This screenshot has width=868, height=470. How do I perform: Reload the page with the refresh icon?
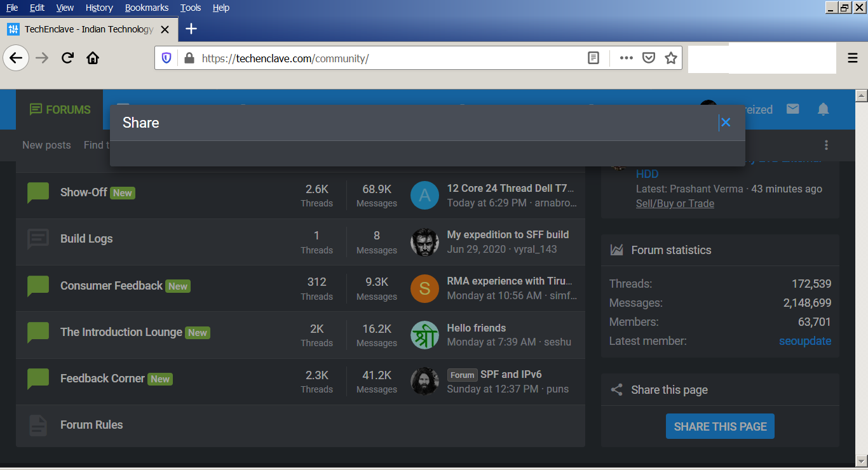pos(67,58)
